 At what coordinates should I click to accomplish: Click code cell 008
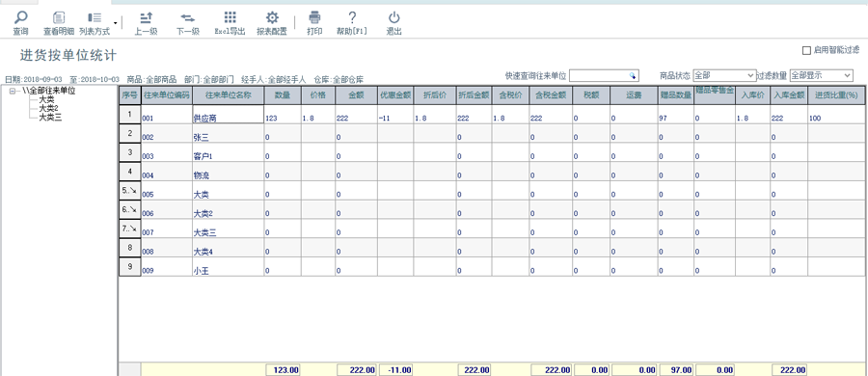tap(166, 247)
